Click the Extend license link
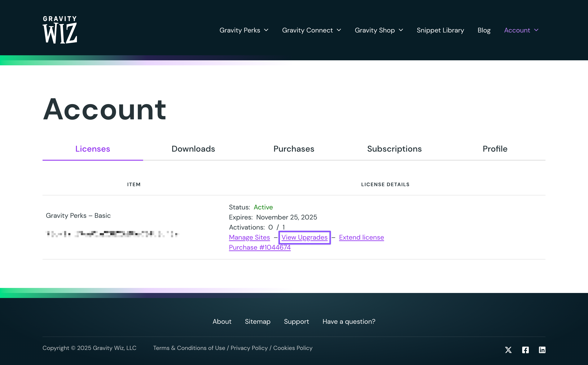This screenshot has height=365, width=588. coord(361,237)
